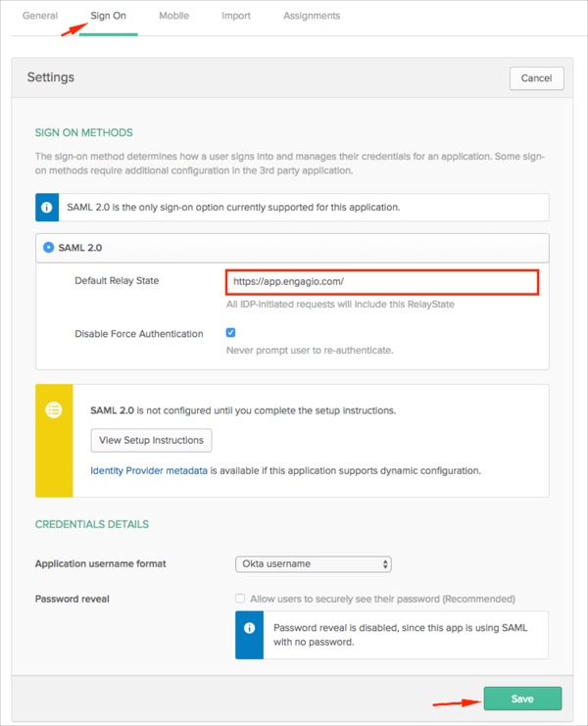Select the SAML 2.0 radio button
Image resolution: width=588 pixels, height=726 pixels.
49,248
